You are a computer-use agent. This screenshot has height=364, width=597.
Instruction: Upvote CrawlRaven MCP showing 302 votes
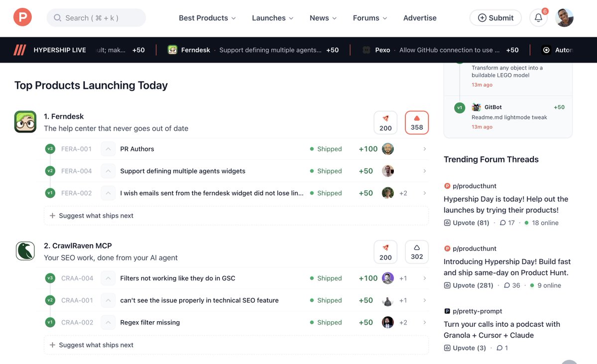click(417, 252)
